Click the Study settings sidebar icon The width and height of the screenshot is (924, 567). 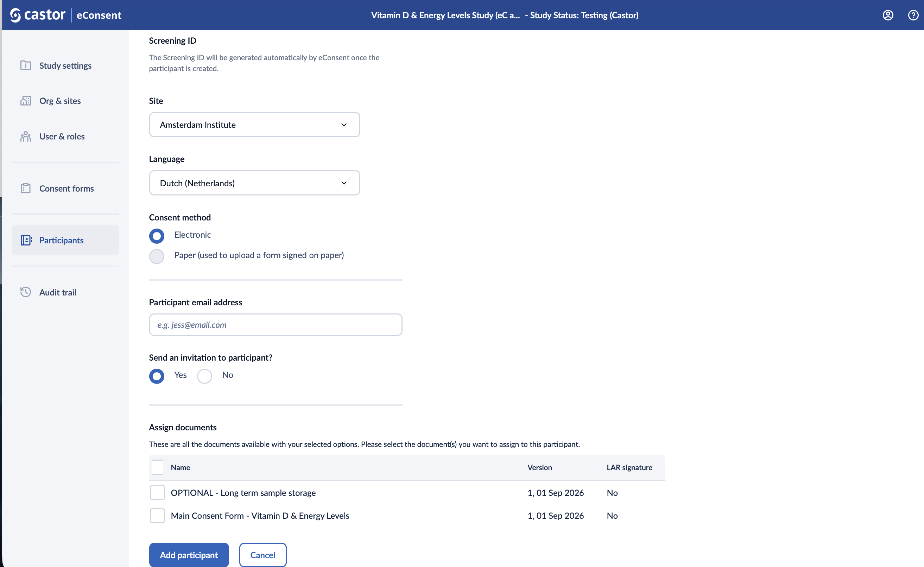pyautogui.click(x=25, y=65)
